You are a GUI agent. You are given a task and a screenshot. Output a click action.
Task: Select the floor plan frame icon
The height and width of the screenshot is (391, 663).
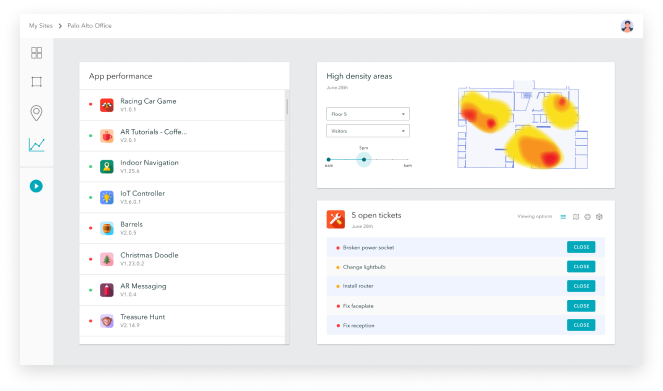tap(36, 82)
